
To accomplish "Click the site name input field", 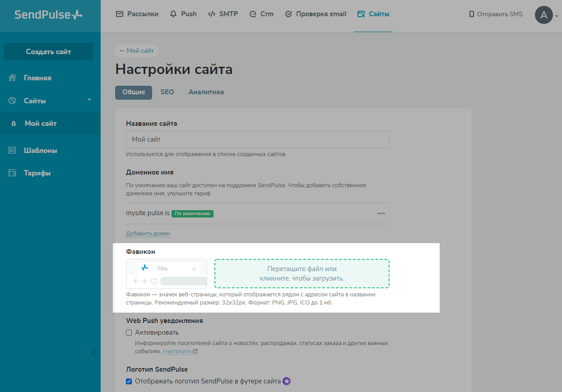I will (x=257, y=139).
